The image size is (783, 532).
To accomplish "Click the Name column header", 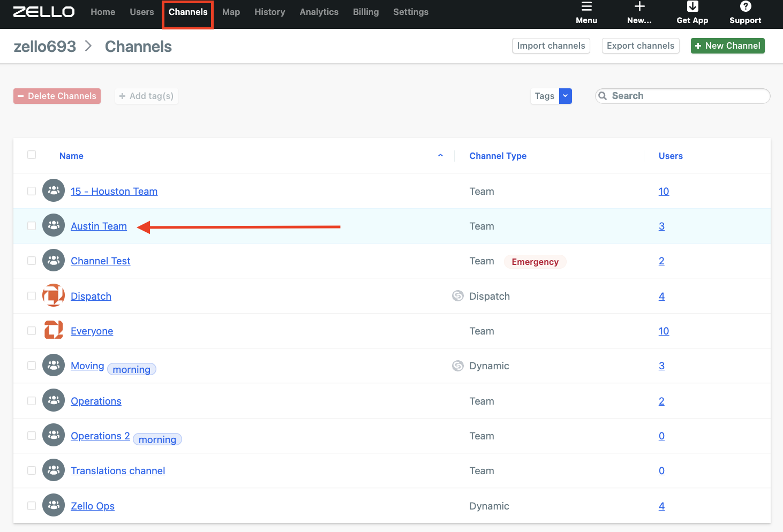I will point(71,156).
